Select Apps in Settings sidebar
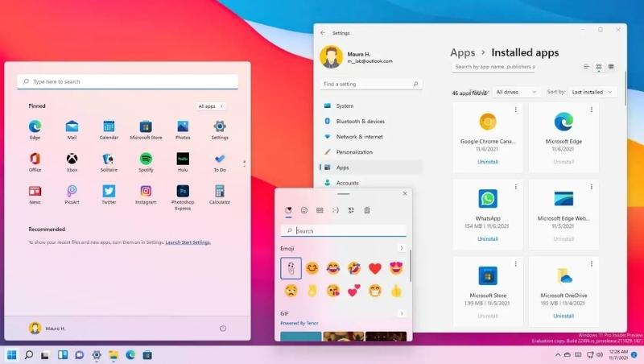This screenshot has width=644, height=364. [371, 168]
